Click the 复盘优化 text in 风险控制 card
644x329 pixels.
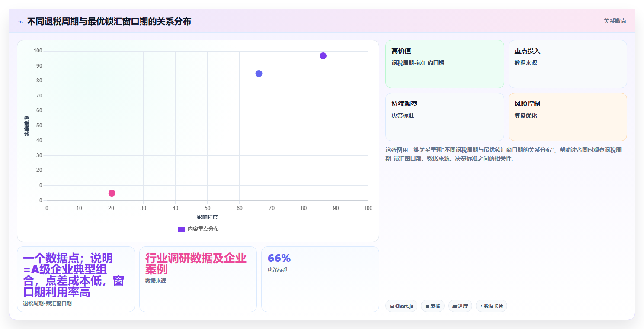tap(525, 116)
